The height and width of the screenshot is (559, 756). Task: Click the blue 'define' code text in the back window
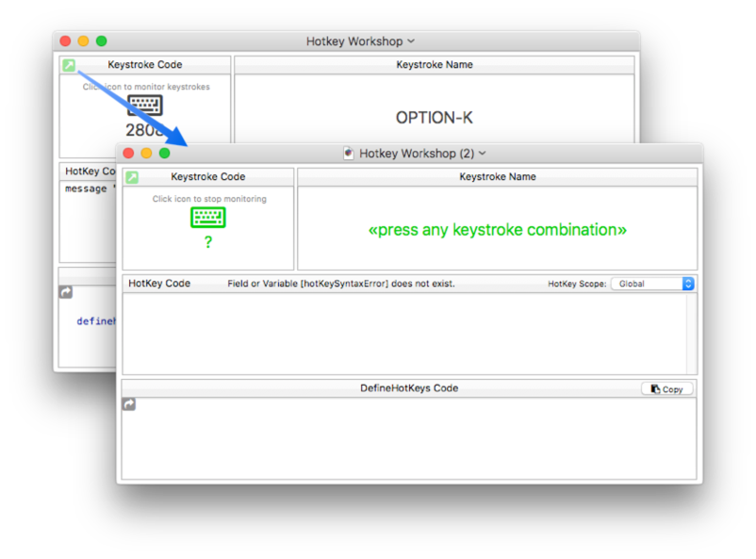[96, 321]
